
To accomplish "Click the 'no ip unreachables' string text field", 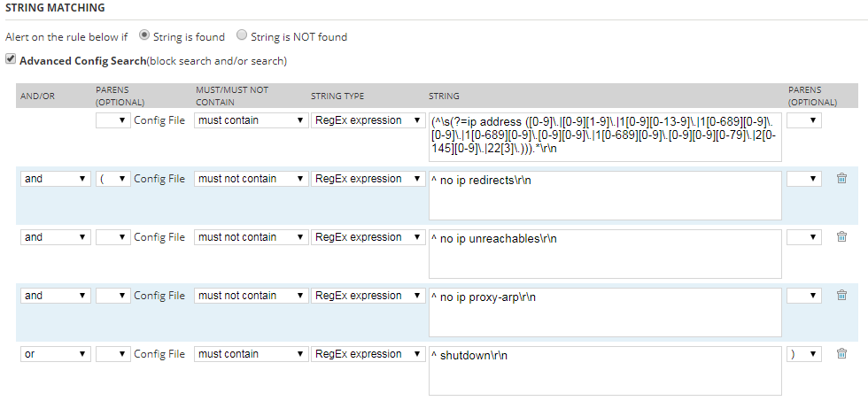I will (604, 253).
